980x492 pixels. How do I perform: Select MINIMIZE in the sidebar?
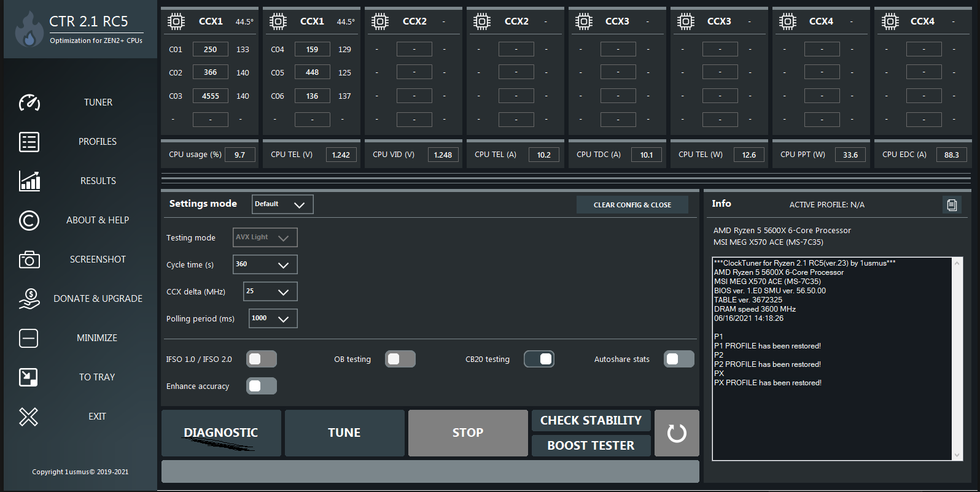pyautogui.click(x=97, y=338)
